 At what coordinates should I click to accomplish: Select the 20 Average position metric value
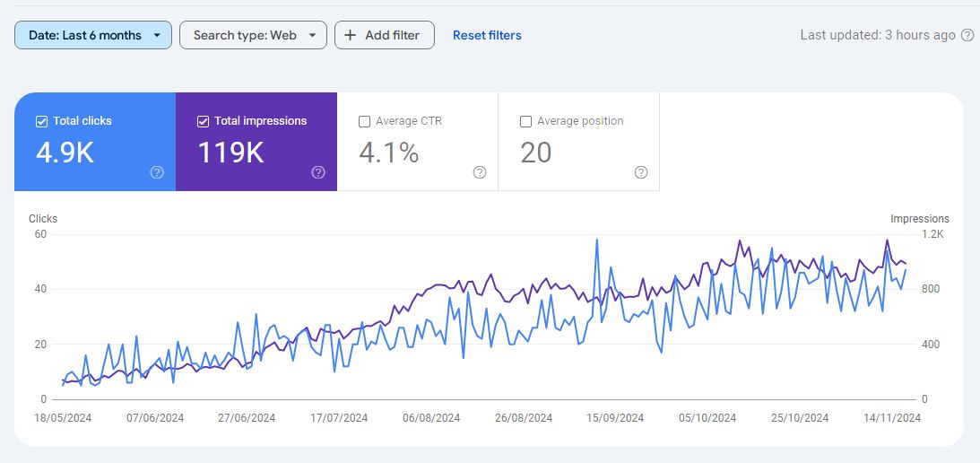[x=536, y=153]
